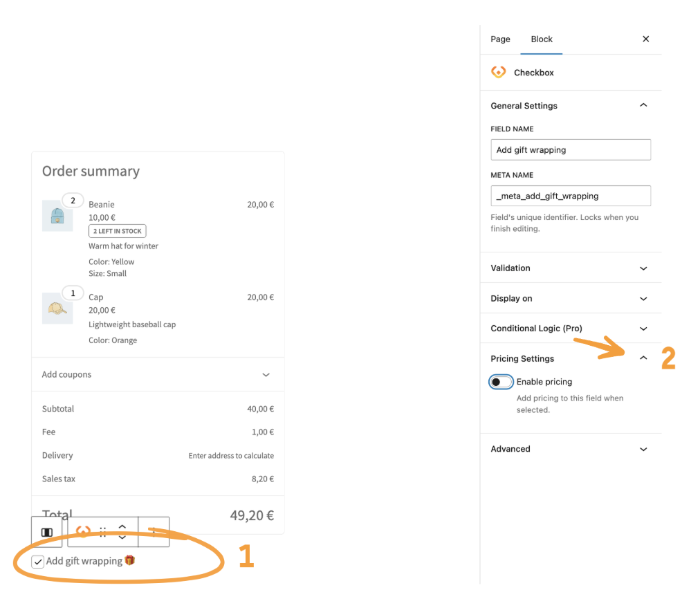This screenshot has height=599, width=700.
Task: Select the Block tab
Action: 542,39
